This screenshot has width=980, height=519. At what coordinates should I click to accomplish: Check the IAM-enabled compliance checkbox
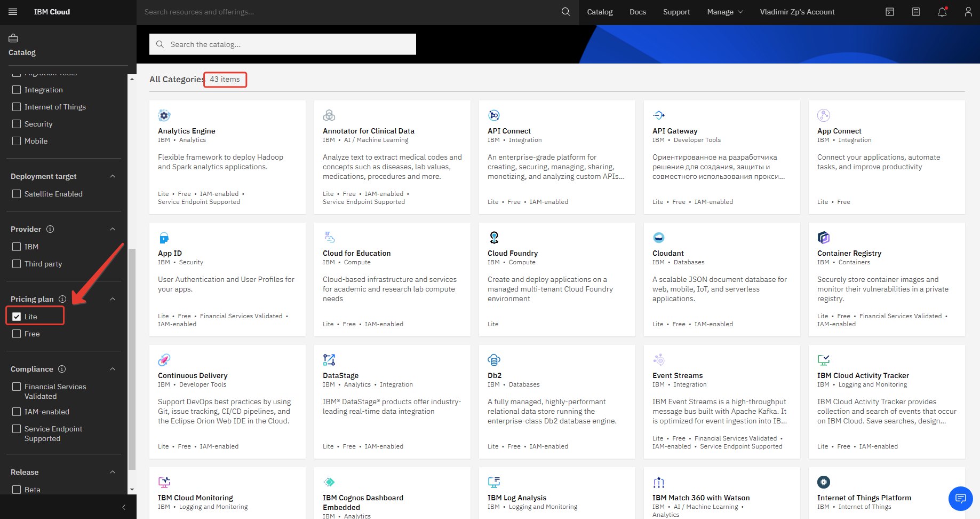tap(17, 412)
